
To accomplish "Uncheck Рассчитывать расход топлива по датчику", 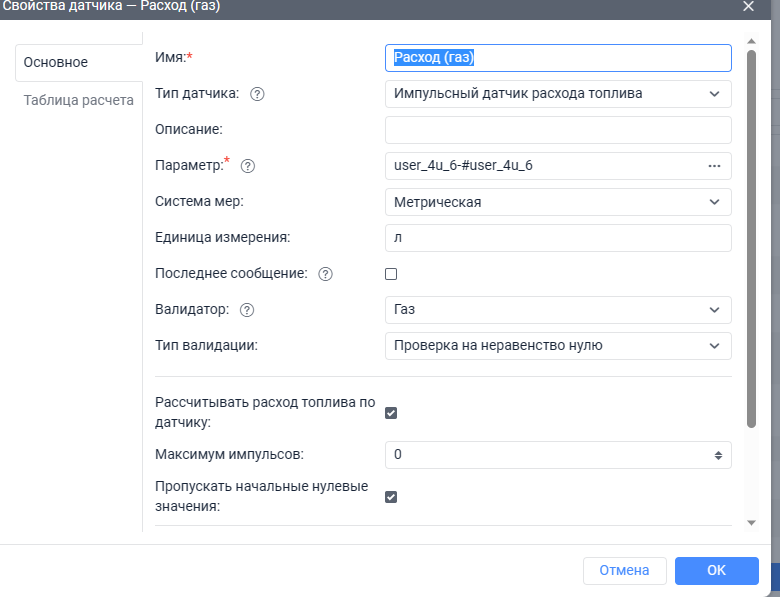I will coord(391,413).
